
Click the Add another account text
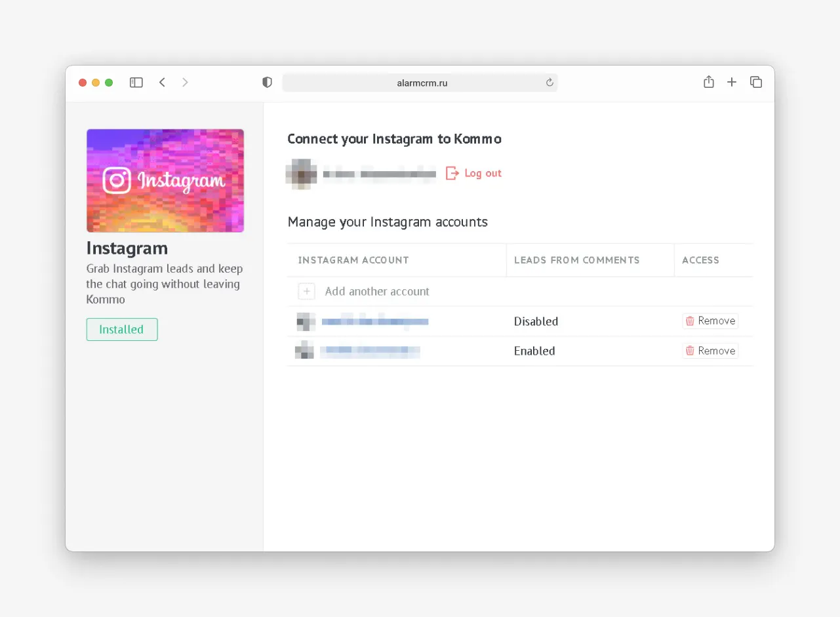[x=377, y=291]
